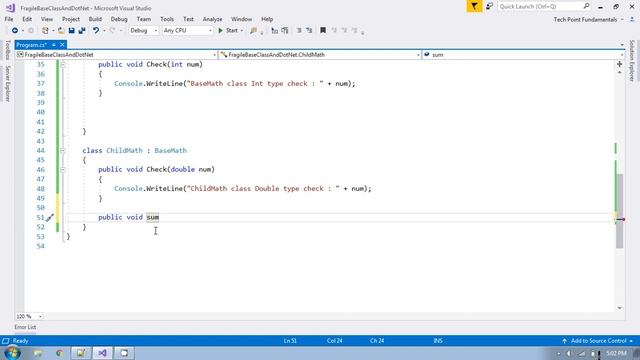The width and height of the screenshot is (640, 360).
Task: Open the Team menu
Action: click(x=144, y=19)
